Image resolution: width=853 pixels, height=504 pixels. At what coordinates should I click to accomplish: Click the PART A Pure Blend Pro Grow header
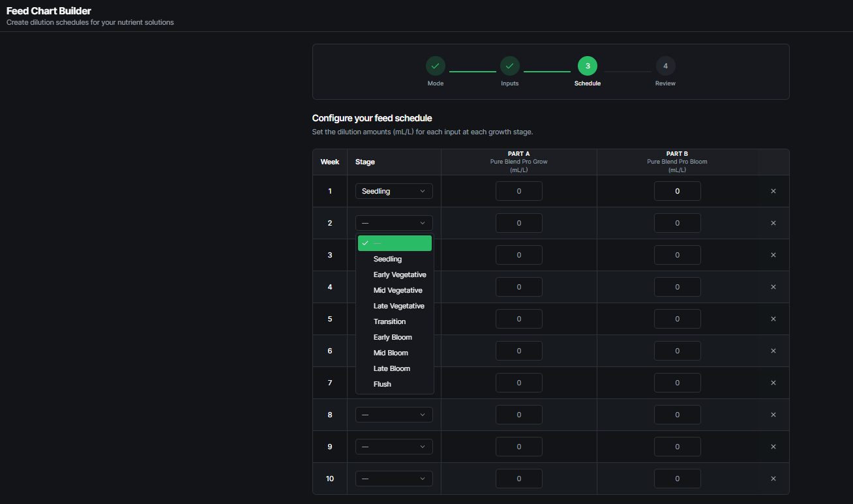(x=519, y=162)
